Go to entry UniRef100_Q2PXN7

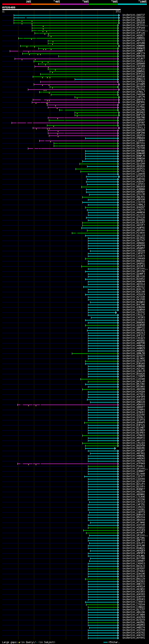(x=133, y=123)
